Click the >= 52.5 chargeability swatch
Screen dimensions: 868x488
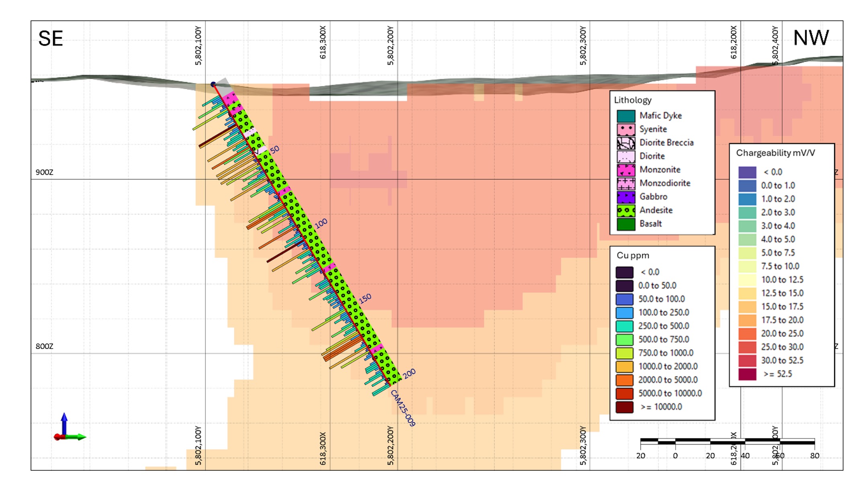[x=747, y=374]
